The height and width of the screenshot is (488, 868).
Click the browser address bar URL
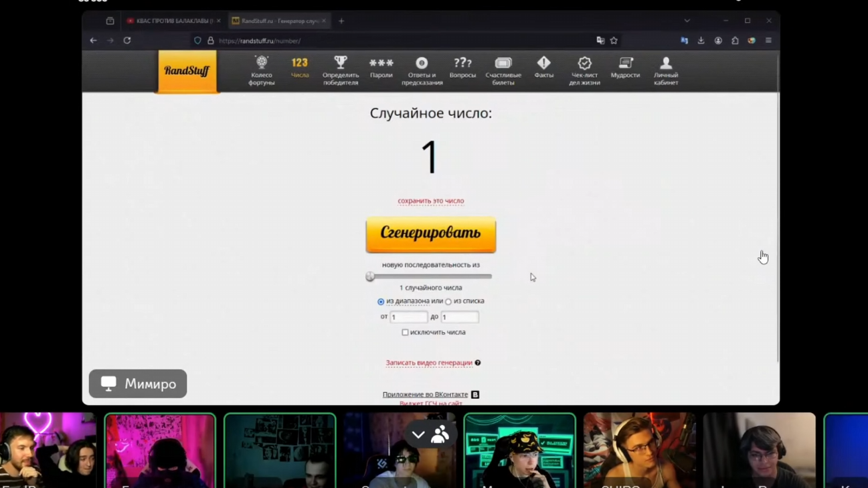click(260, 41)
